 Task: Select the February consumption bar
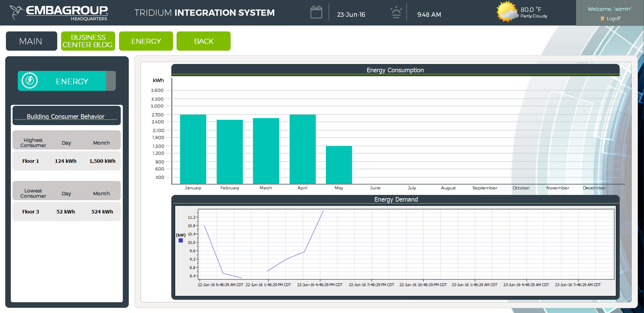pyautogui.click(x=230, y=152)
